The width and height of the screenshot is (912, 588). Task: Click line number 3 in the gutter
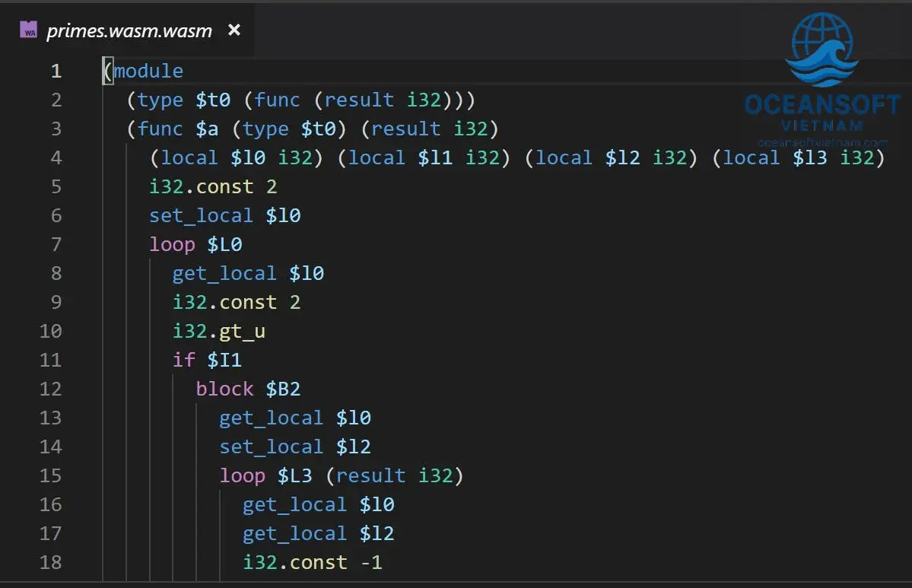click(56, 129)
